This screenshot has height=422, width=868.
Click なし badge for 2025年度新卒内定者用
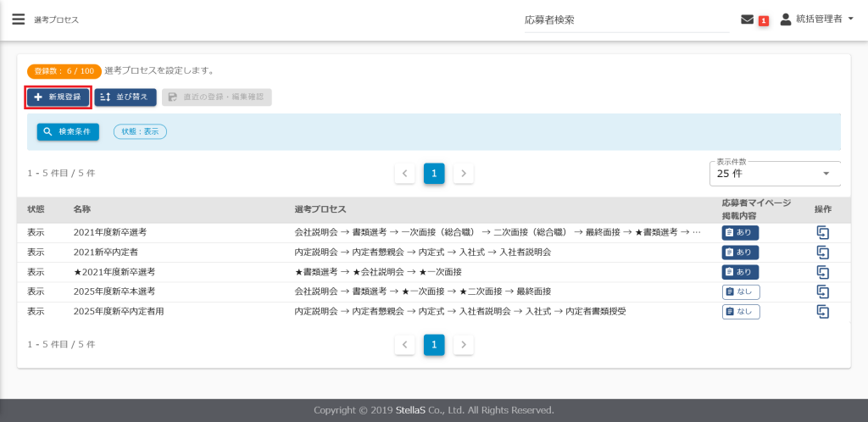click(x=740, y=311)
